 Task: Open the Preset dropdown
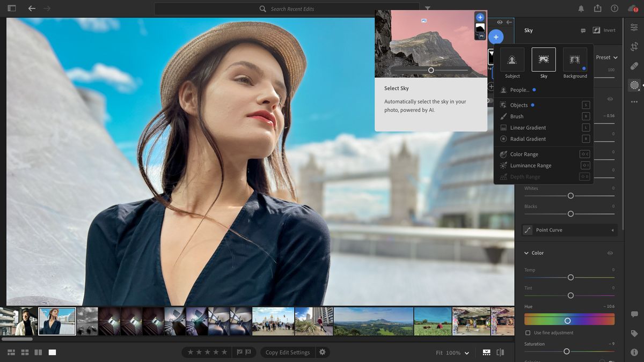pos(606,57)
